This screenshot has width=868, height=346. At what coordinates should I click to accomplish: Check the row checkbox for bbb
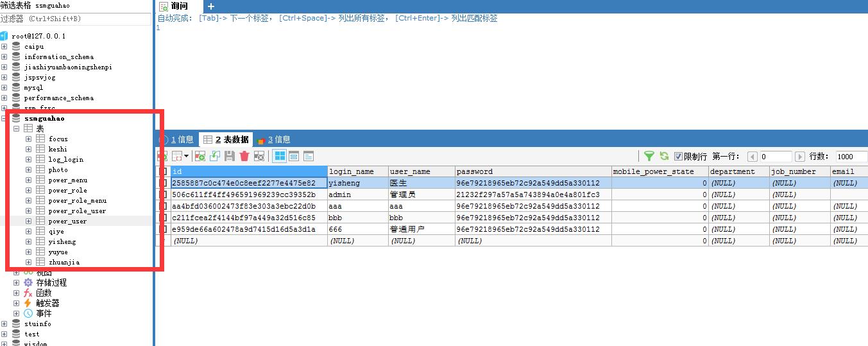tap(163, 218)
